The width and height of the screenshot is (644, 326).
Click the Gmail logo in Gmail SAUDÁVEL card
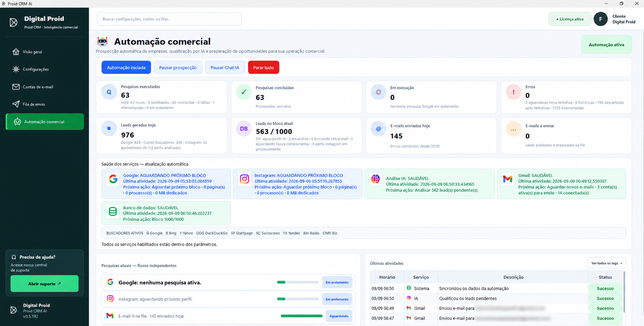508,179
